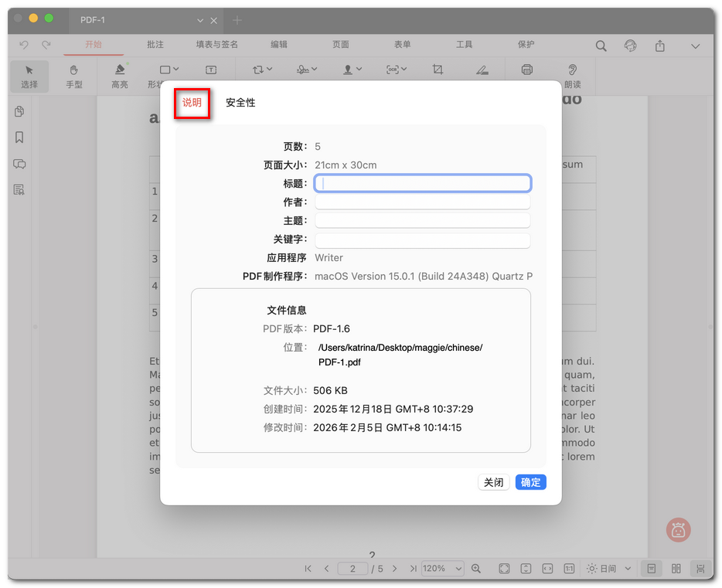The image size is (722, 588).
Task: Click the mascot icon at bottom right
Action: pos(678,530)
